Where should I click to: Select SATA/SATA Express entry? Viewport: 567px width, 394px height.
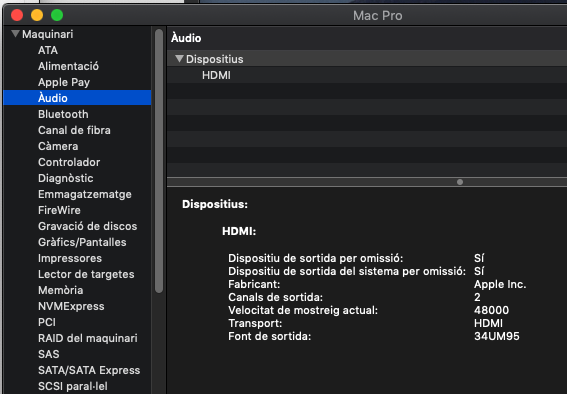coord(89,370)
